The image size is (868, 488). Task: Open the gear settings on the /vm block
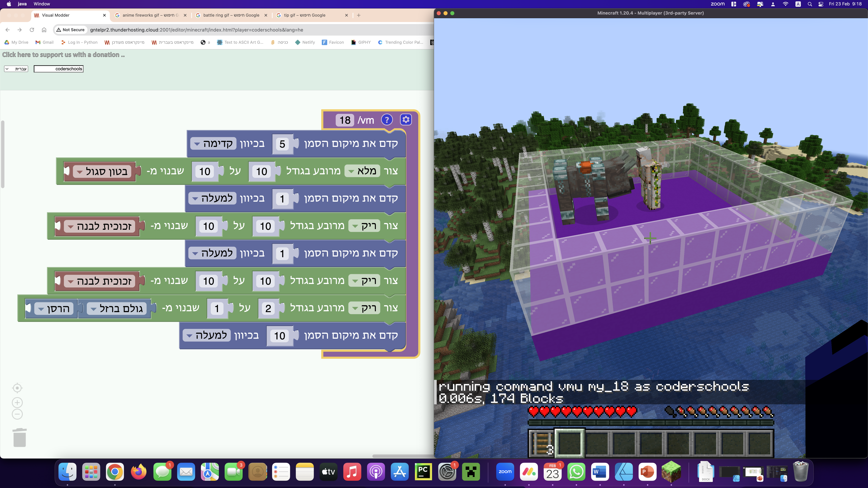point(406,120)
